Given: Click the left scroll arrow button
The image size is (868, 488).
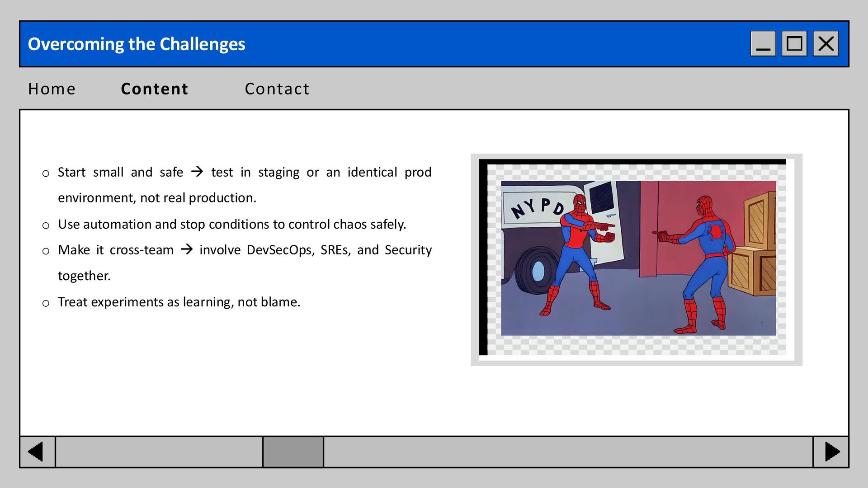Looking at the screenshot, I should coord(37,452).
